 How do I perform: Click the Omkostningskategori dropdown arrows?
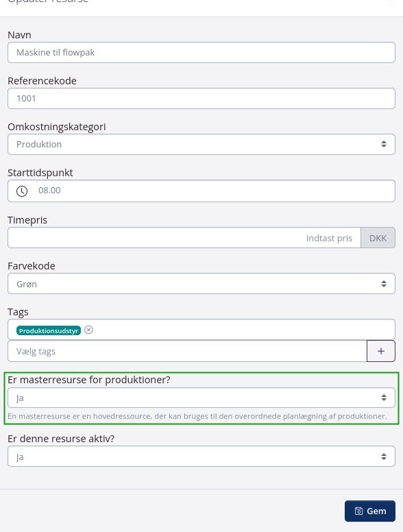point(384,144)
